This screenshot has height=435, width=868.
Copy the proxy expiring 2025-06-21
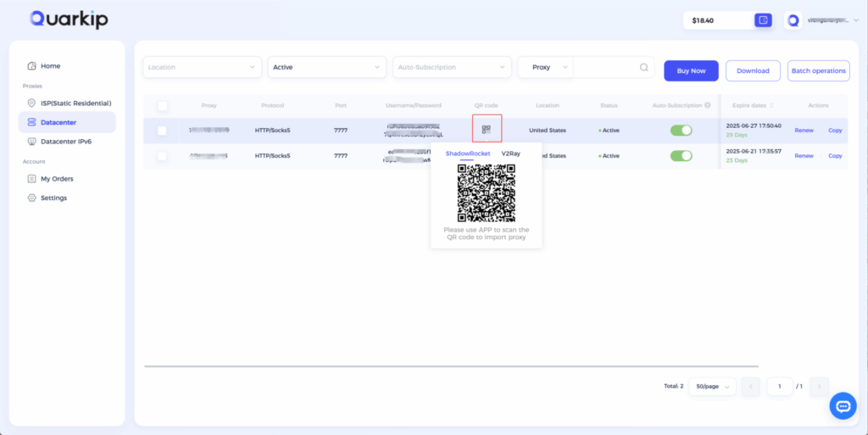click(x=835, y=156)
